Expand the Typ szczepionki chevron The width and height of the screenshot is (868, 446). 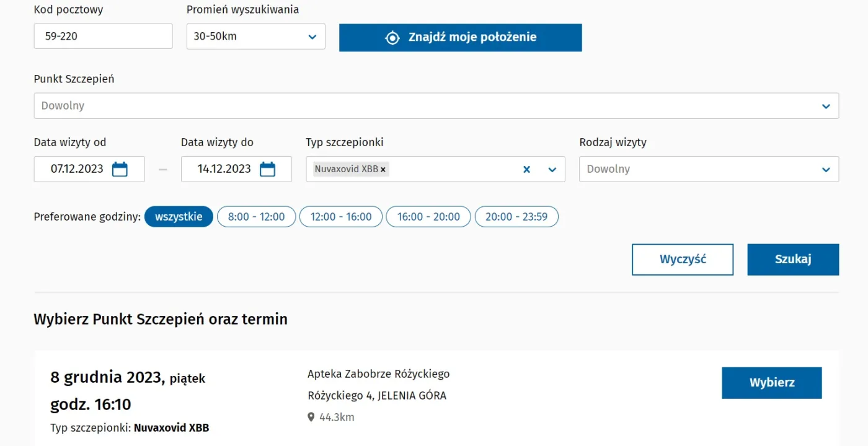click(x=552, y=169)
